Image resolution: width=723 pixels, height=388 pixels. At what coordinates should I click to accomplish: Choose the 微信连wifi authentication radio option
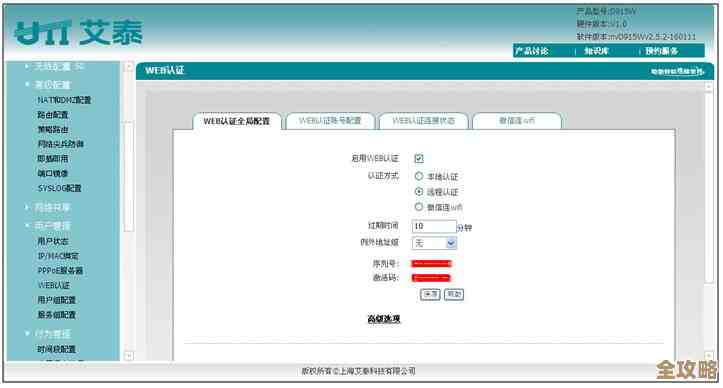click(x=419, y=207)
